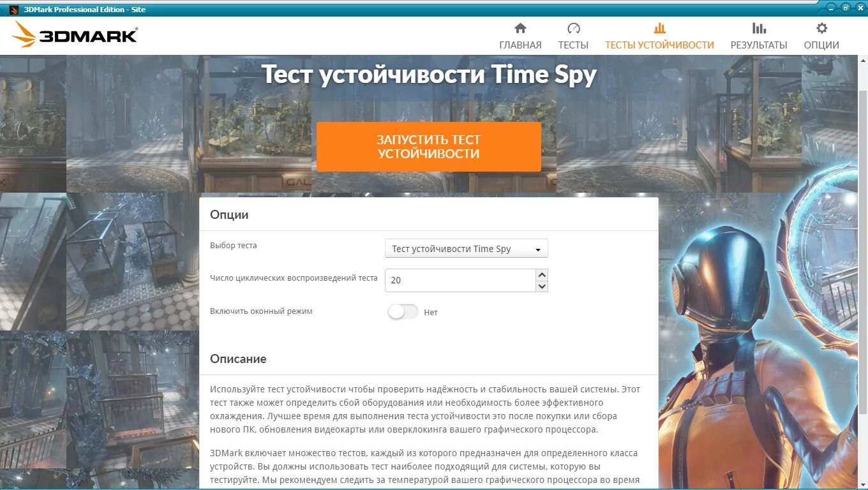Click the ТЕСТЫ УСТОЙЧИВОСТИ tab label

coord(659,45)
